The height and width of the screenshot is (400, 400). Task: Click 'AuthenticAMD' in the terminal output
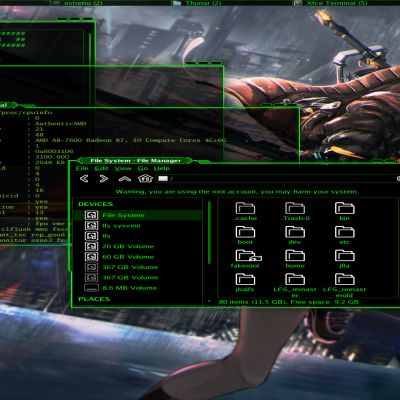click(x=61, y=124)
